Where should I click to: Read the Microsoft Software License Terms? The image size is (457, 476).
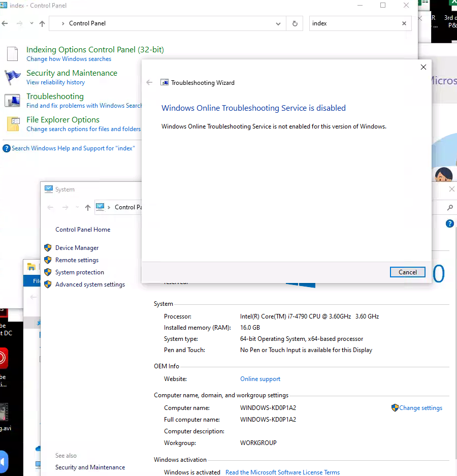pyautogui.click(x=282, y=472)
